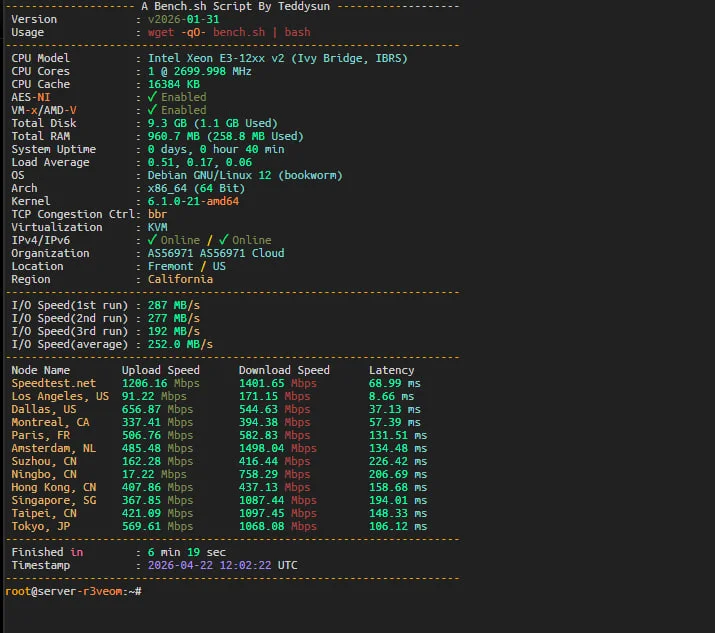Click Speedtest.net upload '1206.16 Mbps'
715x633 pixels.
tap(161, 383)
